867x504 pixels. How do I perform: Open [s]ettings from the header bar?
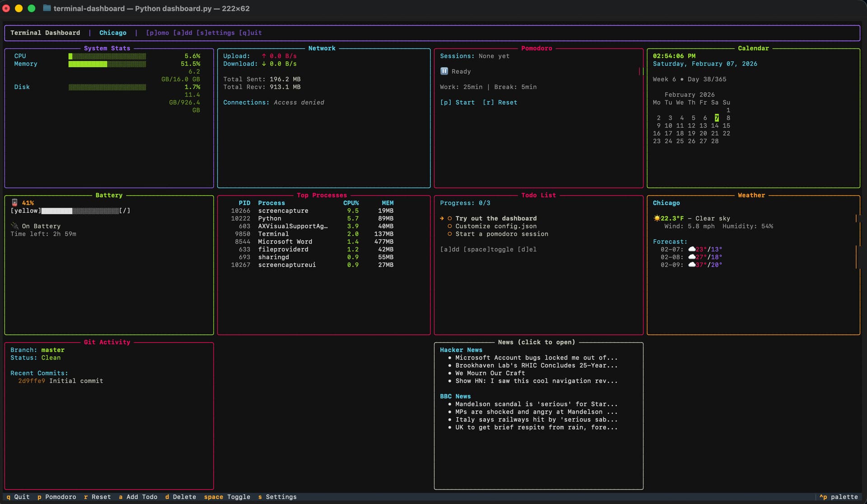point(215,33)
